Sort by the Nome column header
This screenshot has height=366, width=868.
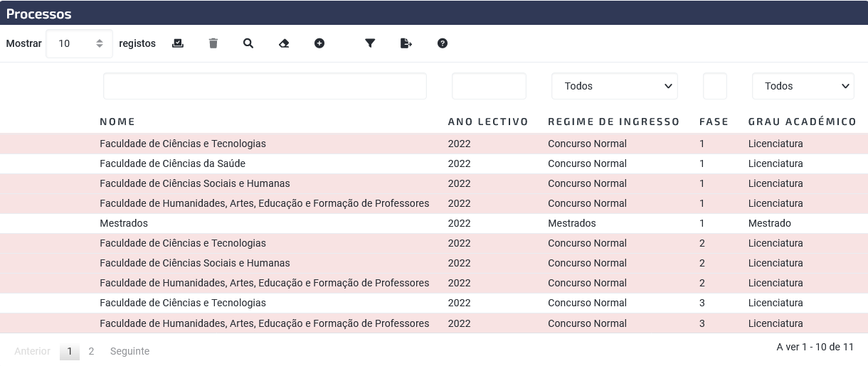(117, 122)
